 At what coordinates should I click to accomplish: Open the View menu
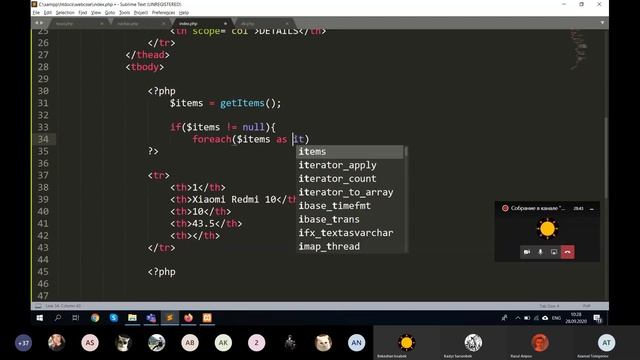click(x=96, y=13)
